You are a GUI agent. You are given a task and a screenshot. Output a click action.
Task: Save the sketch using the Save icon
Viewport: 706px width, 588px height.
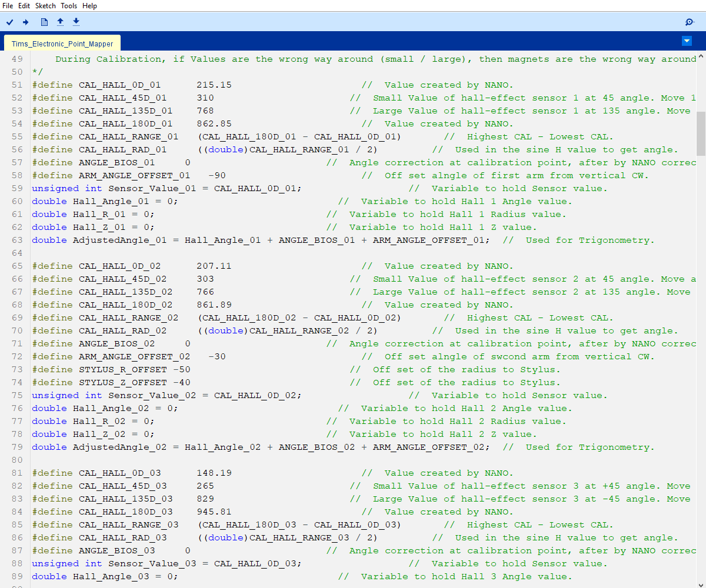[76, 22]
